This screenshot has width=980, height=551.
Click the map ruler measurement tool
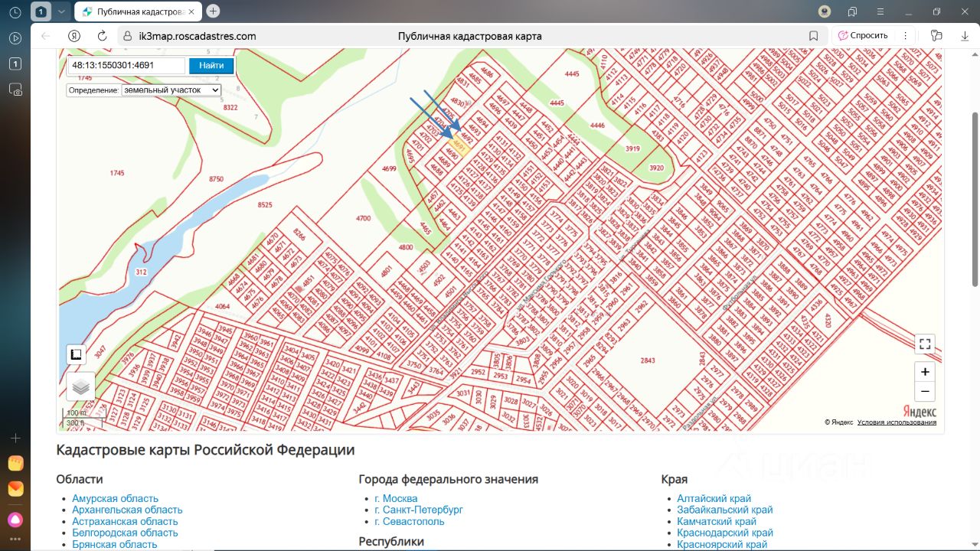(x=76, y=354)
